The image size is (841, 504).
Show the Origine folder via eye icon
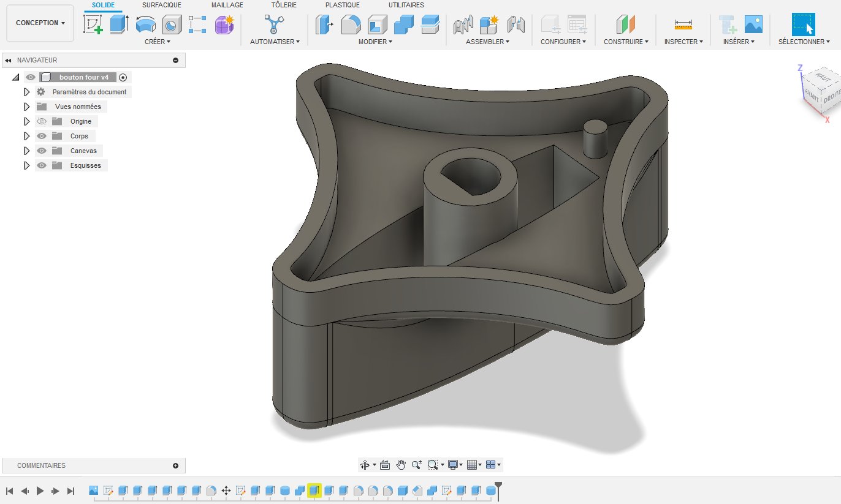(42, 121)
